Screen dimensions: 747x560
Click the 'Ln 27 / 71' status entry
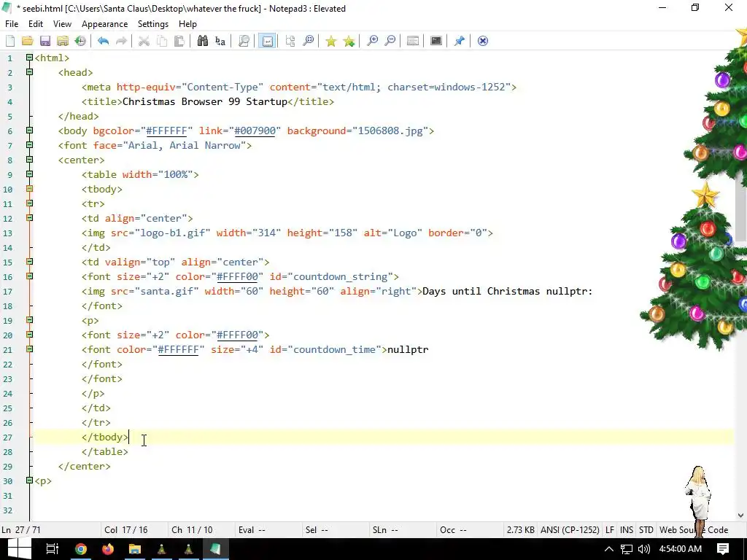(21, 530)
